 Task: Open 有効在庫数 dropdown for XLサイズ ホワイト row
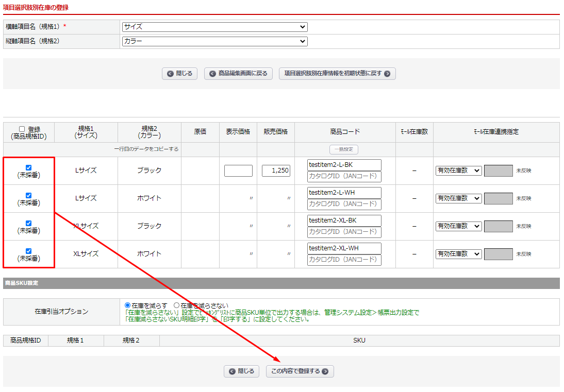458,254
